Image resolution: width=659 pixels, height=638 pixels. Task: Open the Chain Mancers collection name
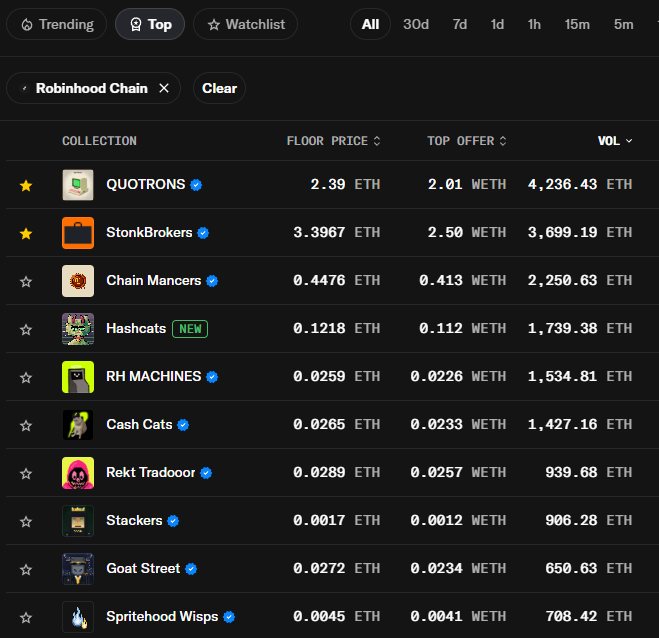tap(153, 280)
